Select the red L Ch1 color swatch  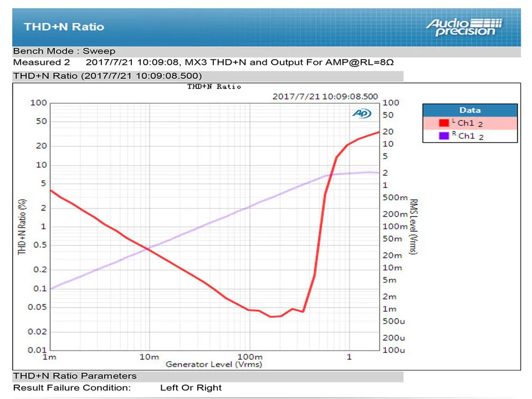[x=444, y=123]
